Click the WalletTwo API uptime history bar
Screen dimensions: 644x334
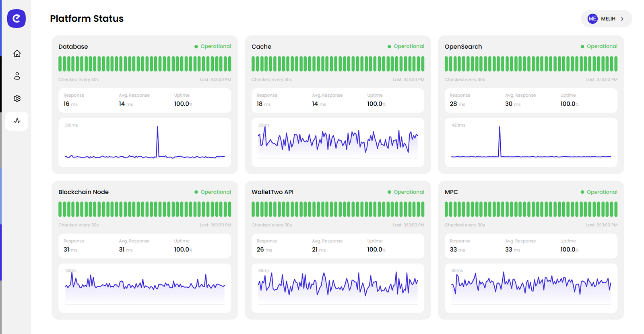338,209
